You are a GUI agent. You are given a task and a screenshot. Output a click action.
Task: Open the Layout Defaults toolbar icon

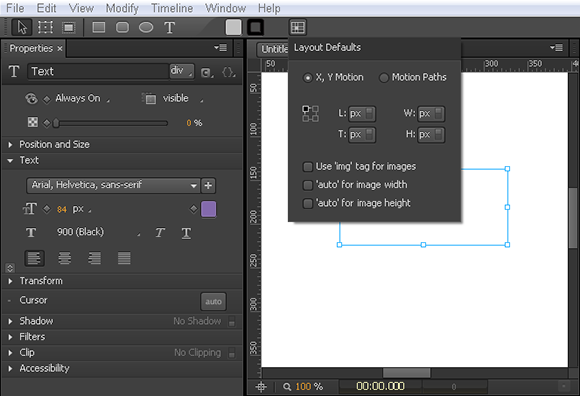pos(297,27)
